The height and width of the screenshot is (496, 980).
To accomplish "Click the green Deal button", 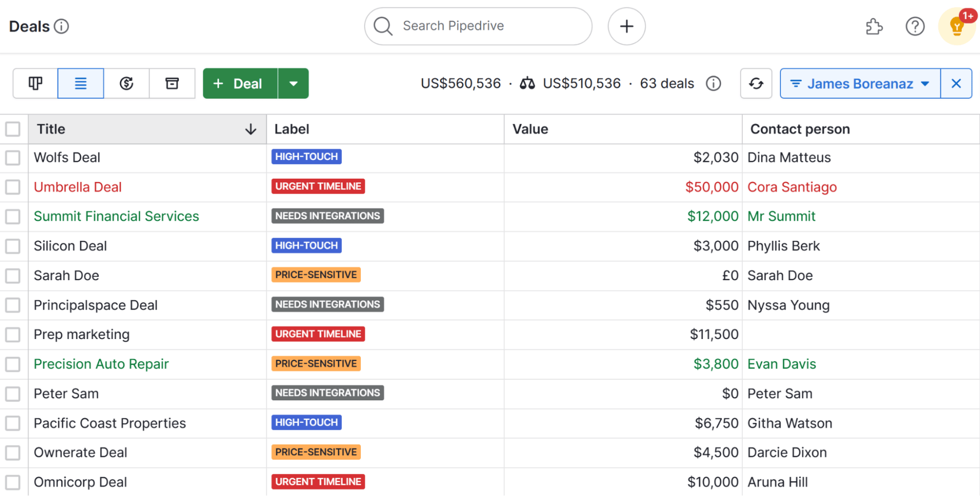I will pos(240,83).
